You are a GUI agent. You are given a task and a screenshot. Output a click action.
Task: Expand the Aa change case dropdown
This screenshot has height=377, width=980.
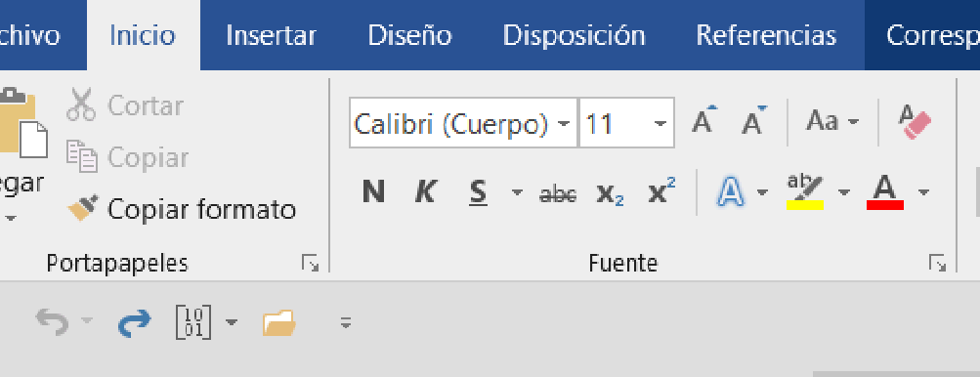click(x=833, y=121)
